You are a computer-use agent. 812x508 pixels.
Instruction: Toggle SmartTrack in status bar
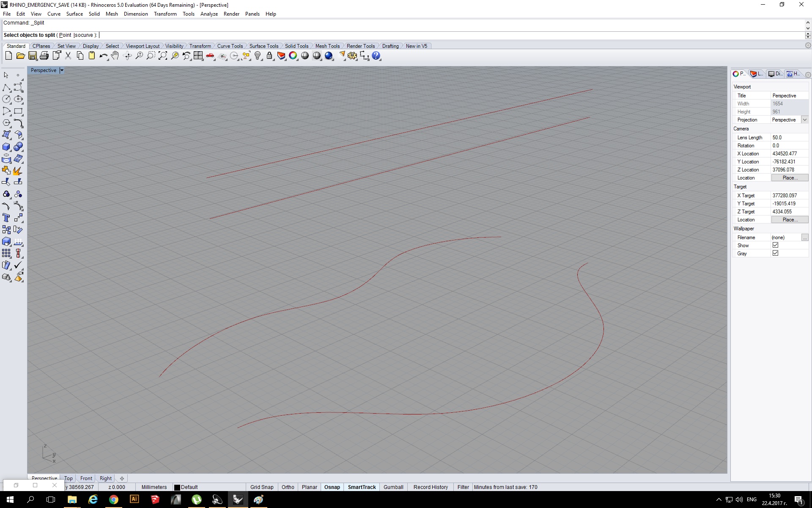click(x=362, y=487)
